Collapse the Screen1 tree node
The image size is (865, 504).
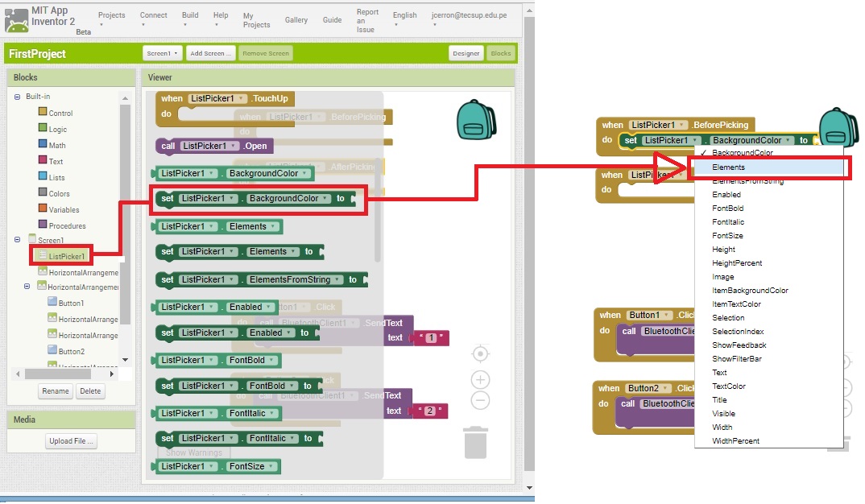17,239
